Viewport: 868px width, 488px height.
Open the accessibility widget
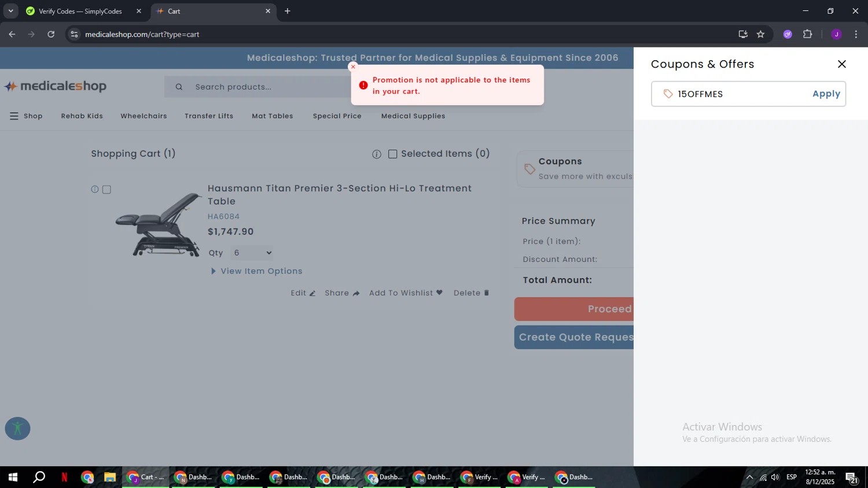[17, 428]
